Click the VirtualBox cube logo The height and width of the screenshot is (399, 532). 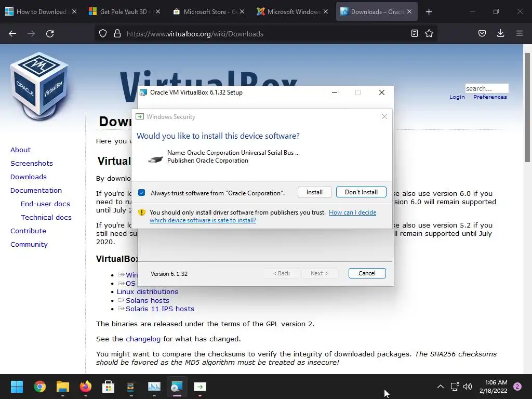coord(39,86)
